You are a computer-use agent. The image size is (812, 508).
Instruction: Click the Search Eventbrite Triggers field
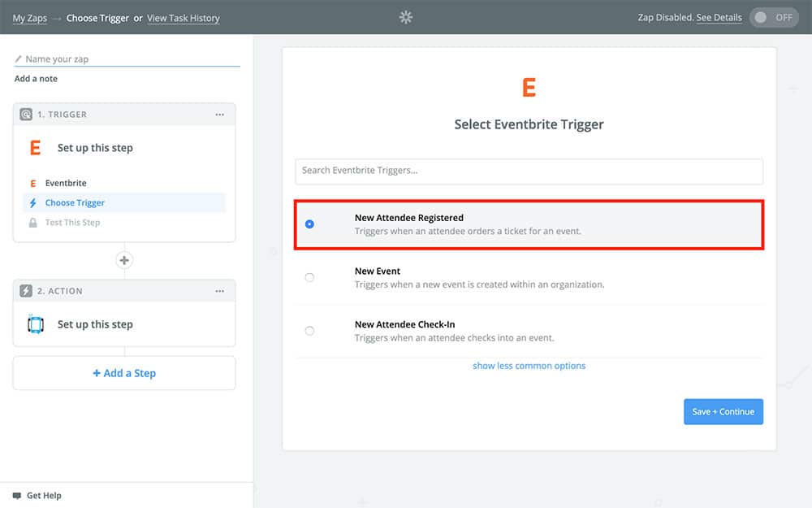point(529,171)
